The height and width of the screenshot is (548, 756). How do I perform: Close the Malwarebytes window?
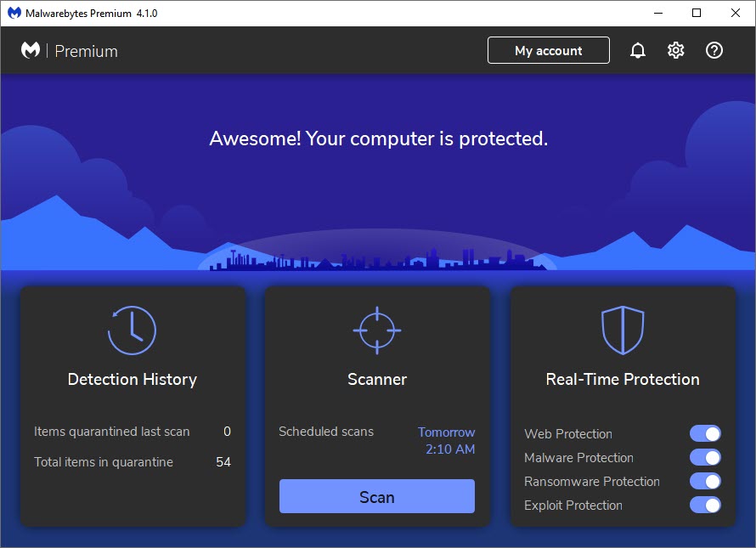(x=736, y=13)
